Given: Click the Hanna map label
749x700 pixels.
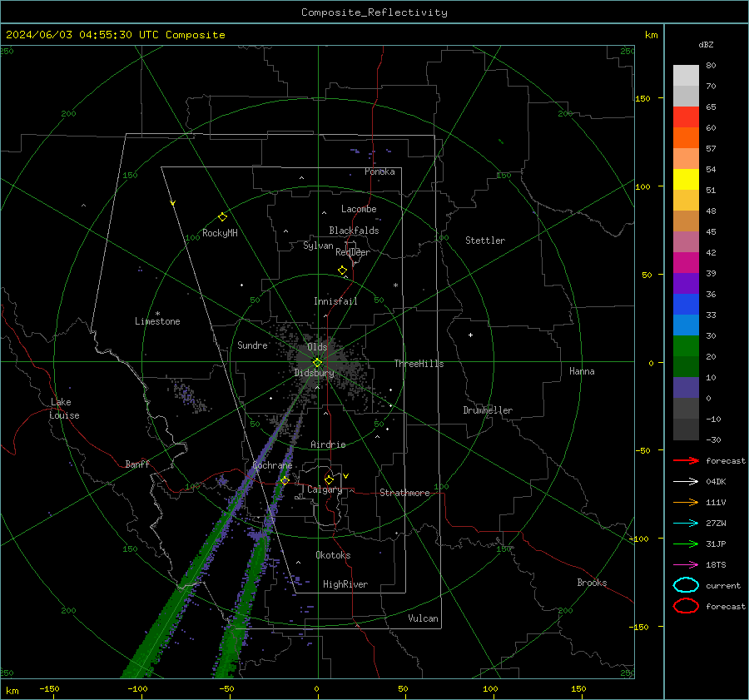Looking at the screenshot, I should tap(582, 371).
